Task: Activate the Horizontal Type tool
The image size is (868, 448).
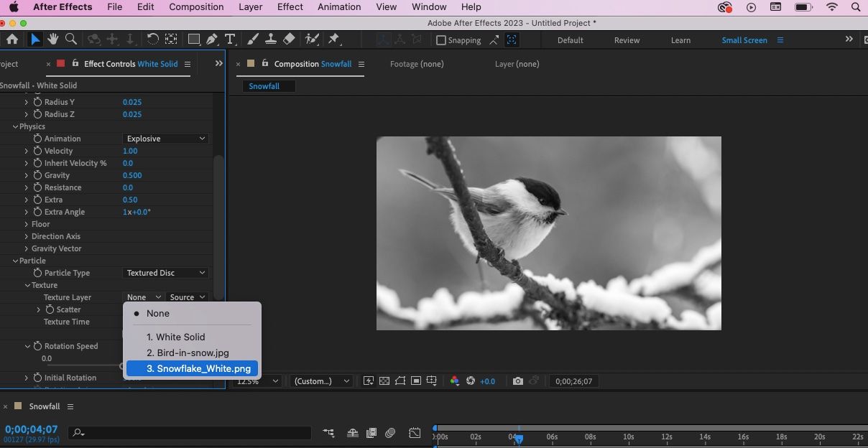Action: [230, 39]
